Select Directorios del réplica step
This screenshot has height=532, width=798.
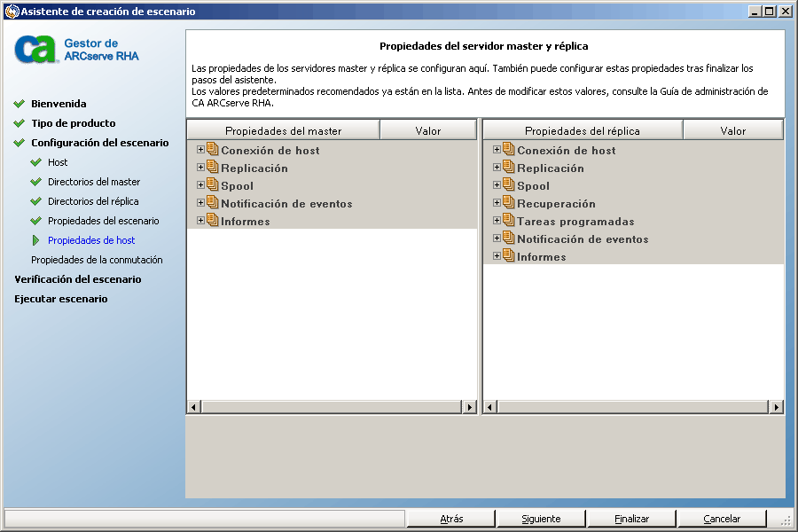[x=93, y=201]
